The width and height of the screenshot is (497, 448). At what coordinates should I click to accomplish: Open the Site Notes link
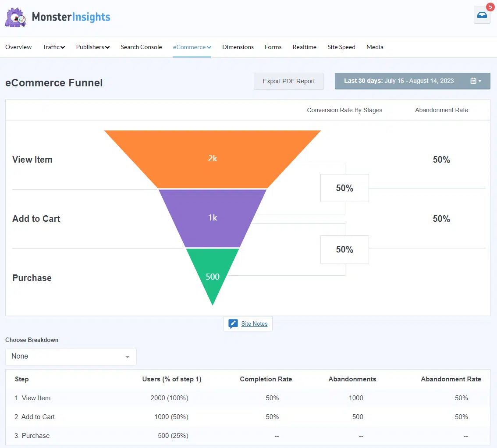pos(255,324)
